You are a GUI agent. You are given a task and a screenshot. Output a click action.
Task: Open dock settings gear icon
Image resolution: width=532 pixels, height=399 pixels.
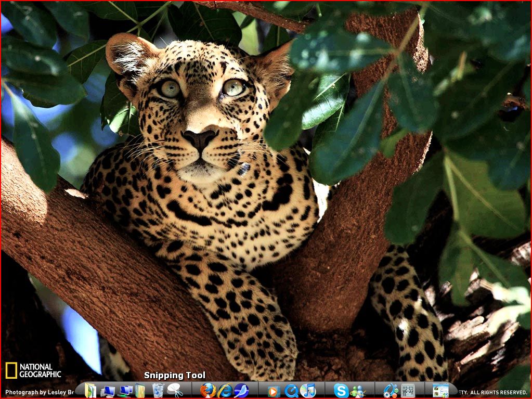[391, 390]
